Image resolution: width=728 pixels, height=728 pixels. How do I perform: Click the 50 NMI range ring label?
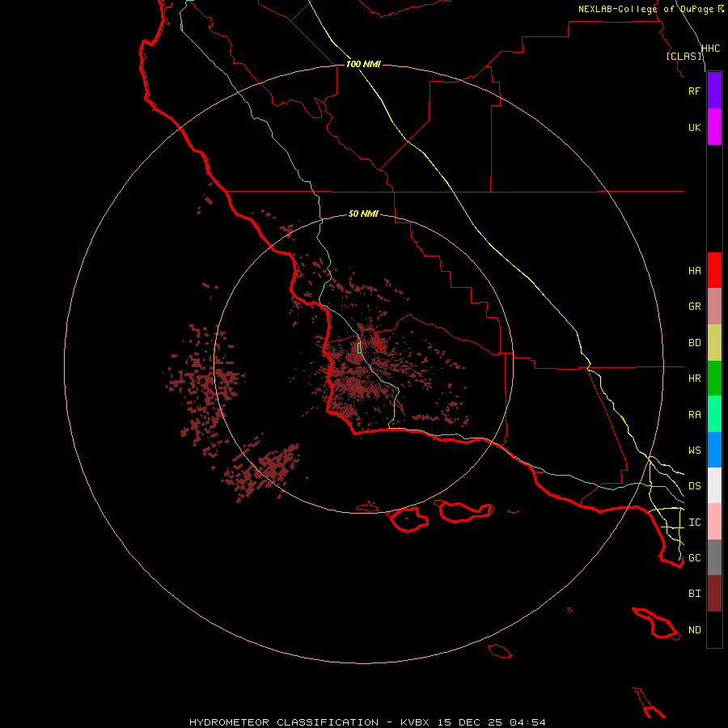[363, 214]
